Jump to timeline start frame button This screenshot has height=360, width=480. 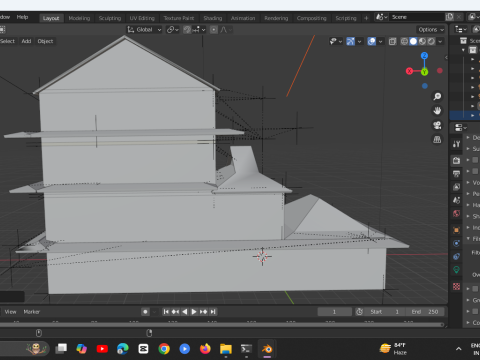click(x=166, y=312)
